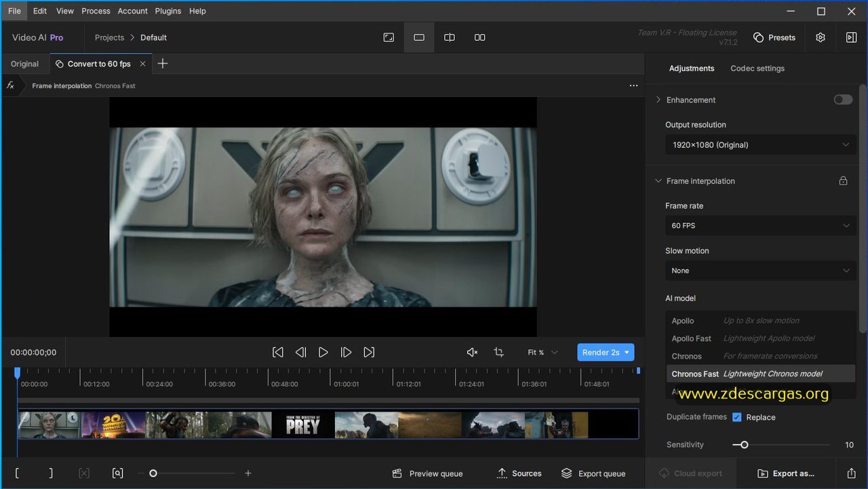Enable the Enhancement toggle switch

(843, 100)
